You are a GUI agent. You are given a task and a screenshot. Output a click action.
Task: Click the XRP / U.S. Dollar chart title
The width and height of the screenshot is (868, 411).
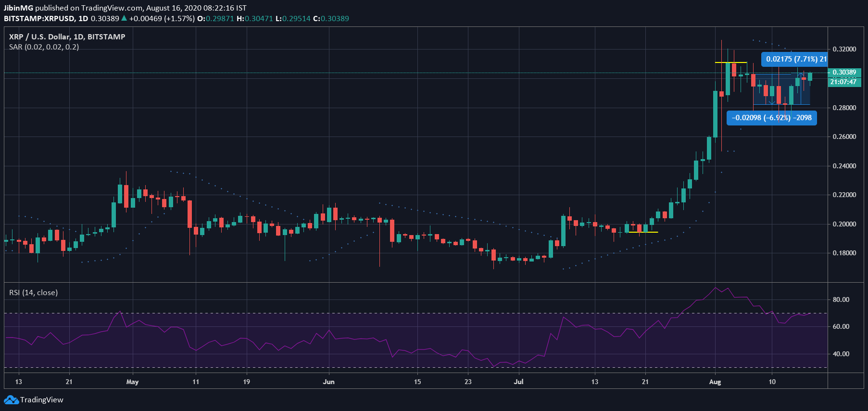coord(67,37)
